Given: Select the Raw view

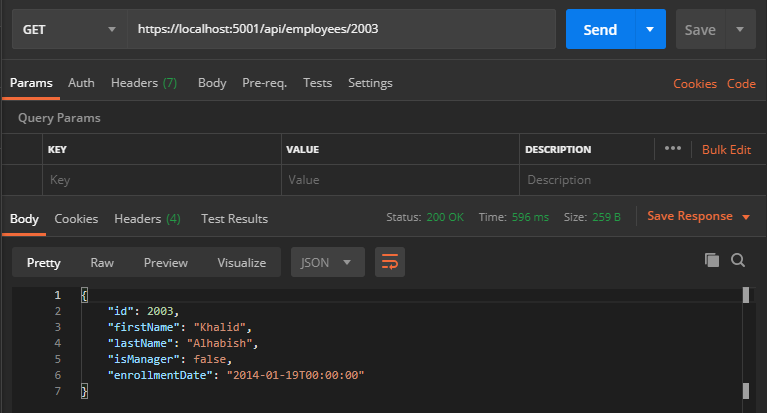Looking at the screenshot, I should 102,263.
